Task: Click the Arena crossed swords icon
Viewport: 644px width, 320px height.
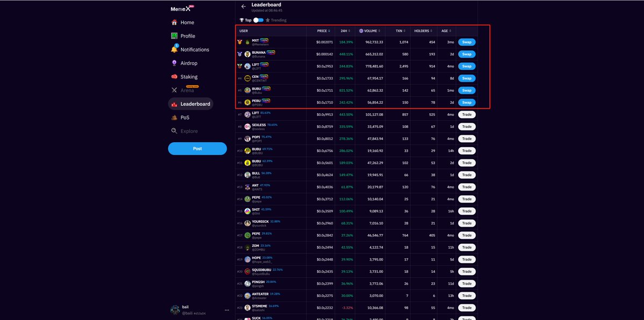Action: [174, 90]
